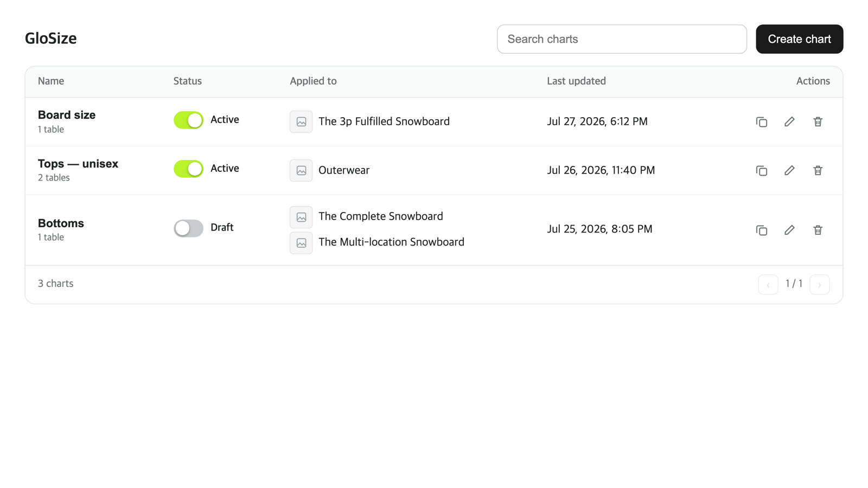This screenshot has height=488, width=868.
Task: Duplicate the Board size chart
Action: click(x=762, y=122)
